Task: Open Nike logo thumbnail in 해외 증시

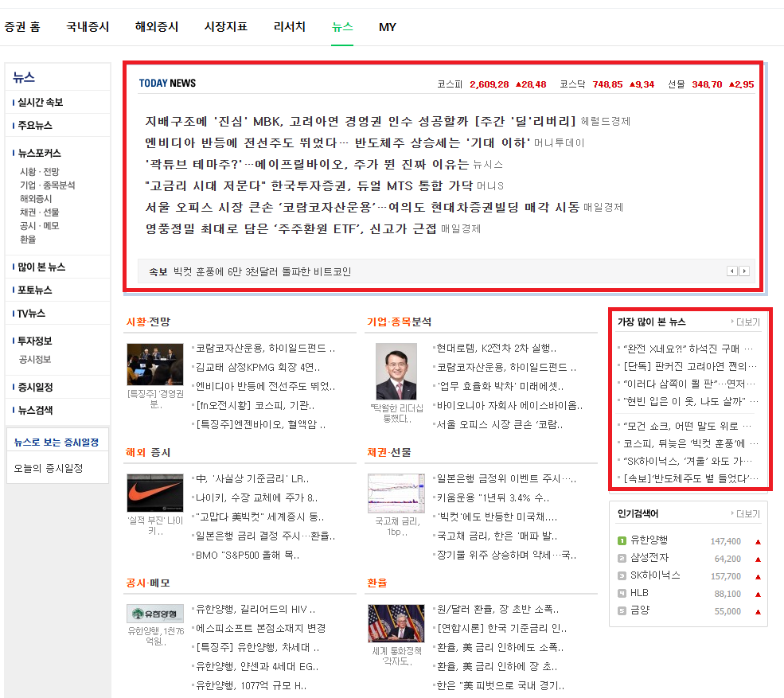Action: 155,493
